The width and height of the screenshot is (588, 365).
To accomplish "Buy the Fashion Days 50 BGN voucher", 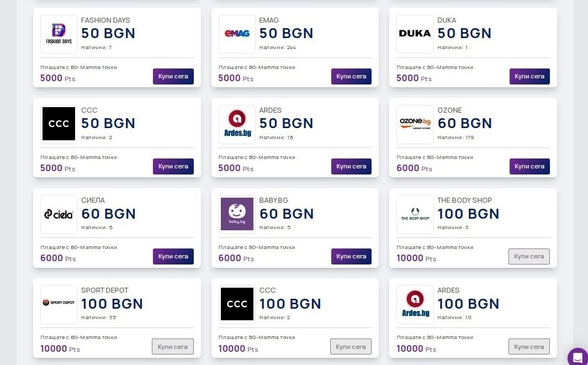I will (173, 76).
